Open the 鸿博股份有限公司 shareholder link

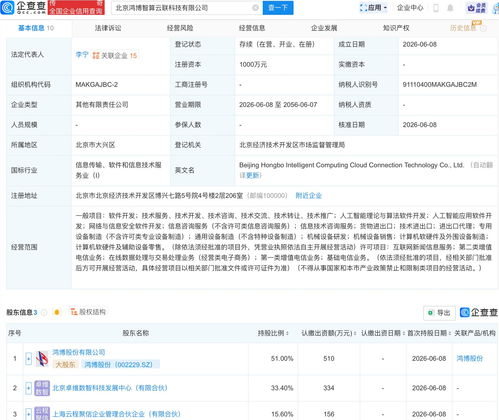tap(79, 352)
